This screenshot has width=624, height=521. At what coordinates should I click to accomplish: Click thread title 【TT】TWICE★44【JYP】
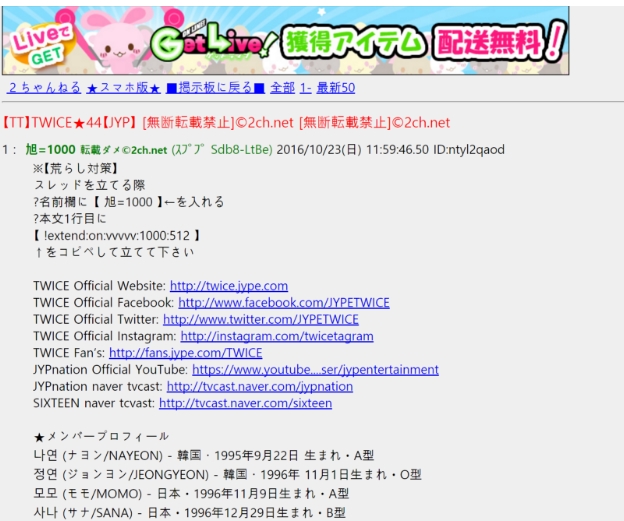point(70,123)
